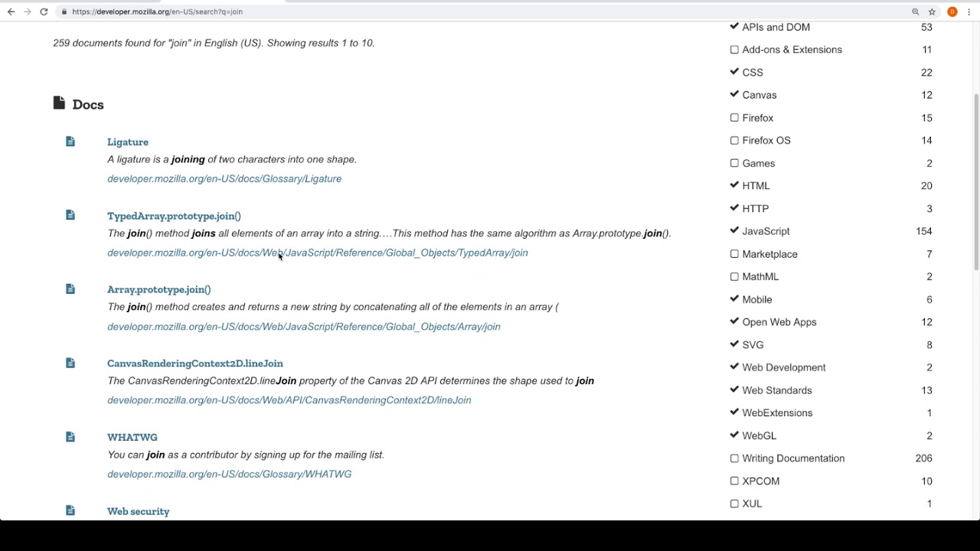Check the Marketplace filter box
980x551 pixels.
click(x=734, y=254)
